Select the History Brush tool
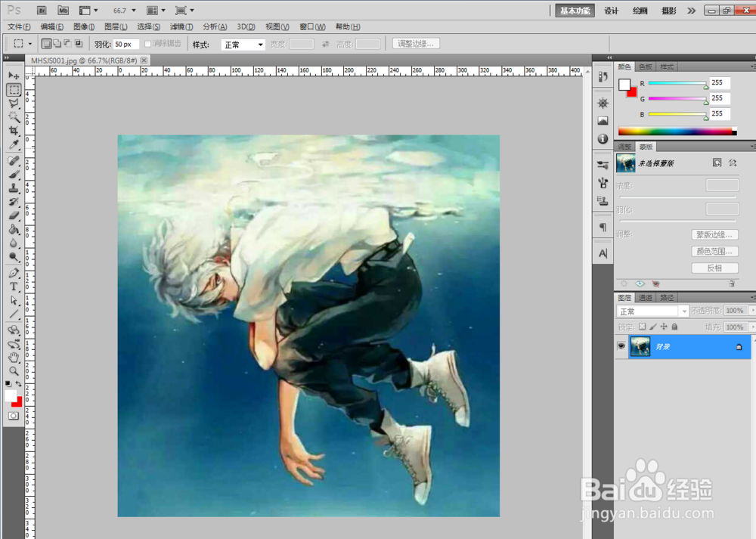The image size is (756, 539). pos(14,202)
